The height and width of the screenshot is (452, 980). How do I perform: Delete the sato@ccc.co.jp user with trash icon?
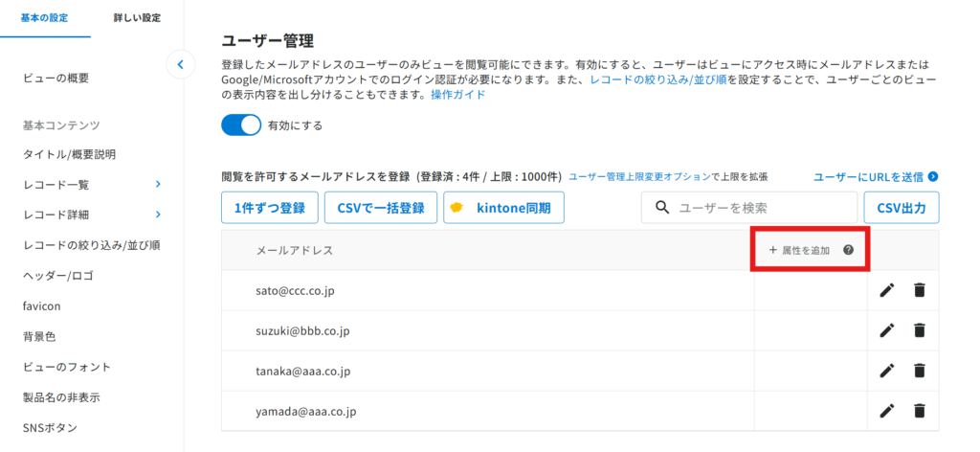click(919, 290)
